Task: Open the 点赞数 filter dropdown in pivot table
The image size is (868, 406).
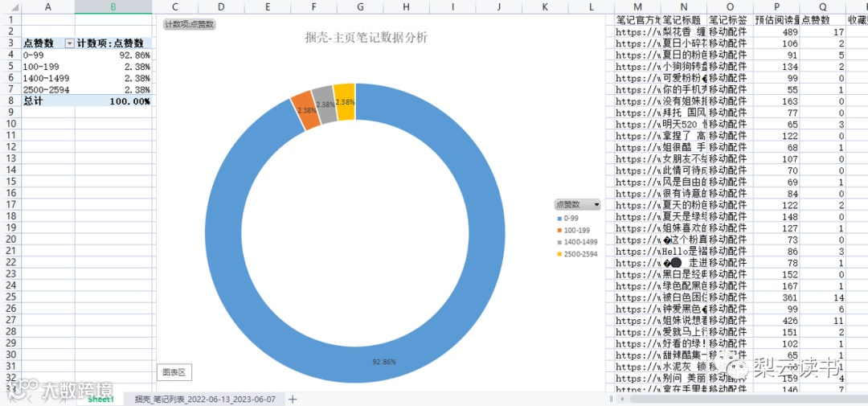Action: [x=70, y=43]
